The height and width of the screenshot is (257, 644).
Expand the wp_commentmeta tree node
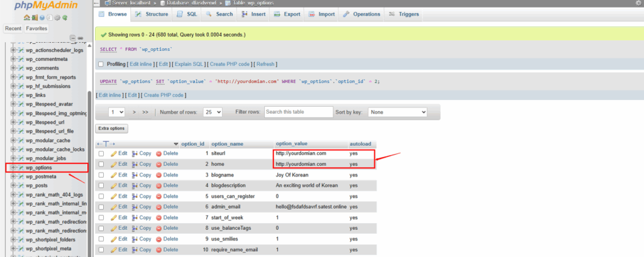pyautogui.click(x=13, y=59)
